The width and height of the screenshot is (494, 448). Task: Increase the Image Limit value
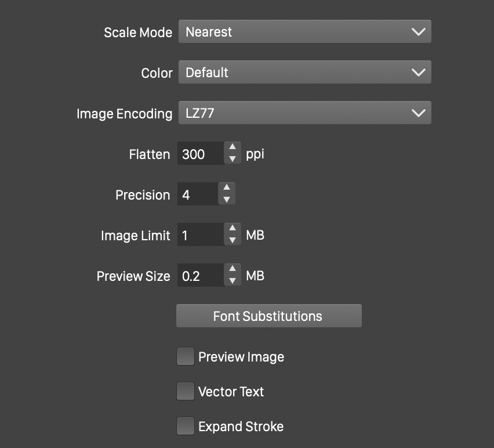[x=232, y=229]
